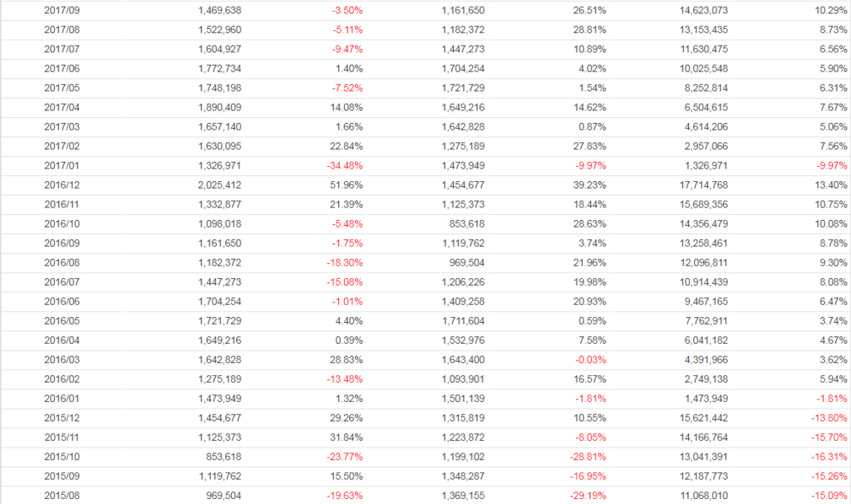Click the 51.96% growth value
The height and width of the screenshot is (504, 851).
click(x=346, y=185)
